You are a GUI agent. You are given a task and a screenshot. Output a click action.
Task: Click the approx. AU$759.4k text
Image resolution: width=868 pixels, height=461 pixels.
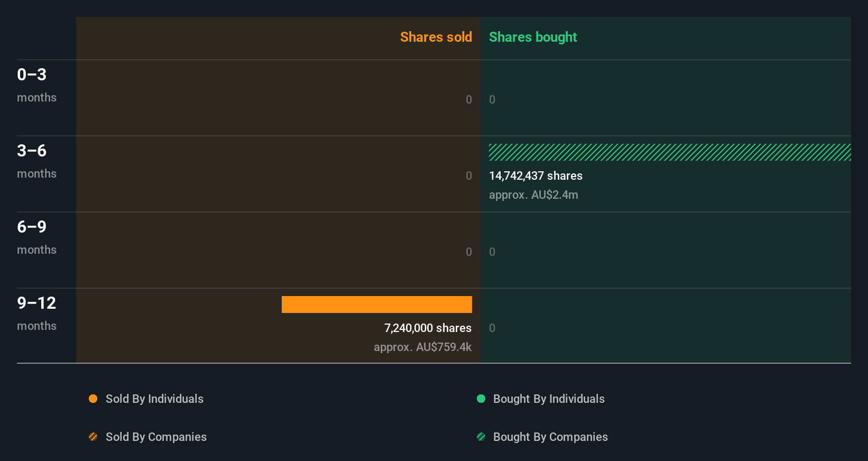point(422,347)
